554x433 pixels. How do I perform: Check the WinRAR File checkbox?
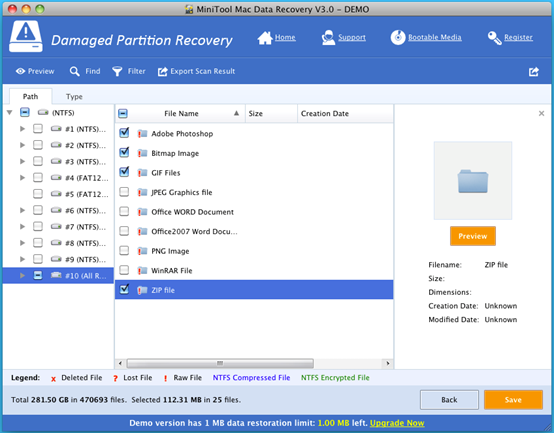pos(124,270)
